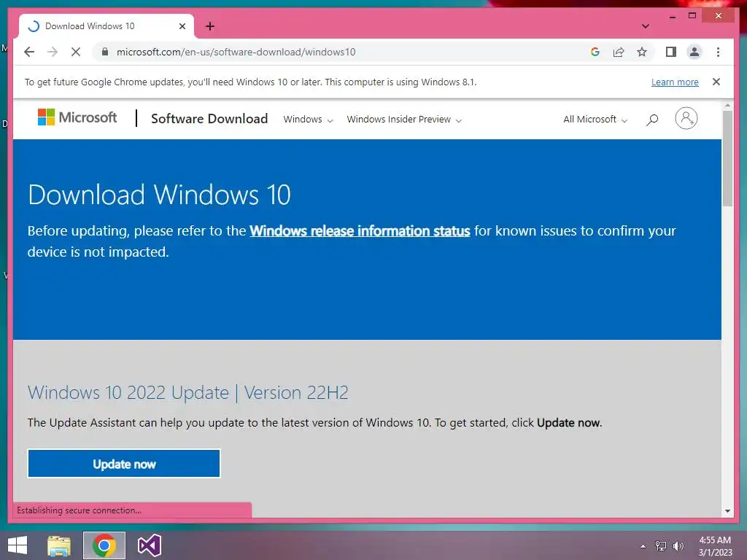Viewport: 747px width, 560px height.
Task: Open the Chrome profile avatar
Action: pos(694,52)
